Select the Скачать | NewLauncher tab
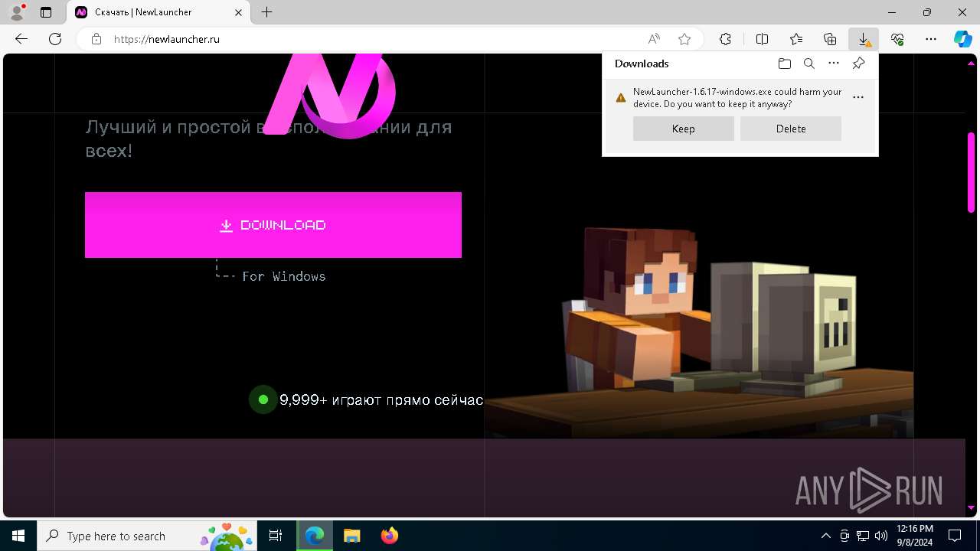This screenshot has width=980, height=551. [159, 12]
